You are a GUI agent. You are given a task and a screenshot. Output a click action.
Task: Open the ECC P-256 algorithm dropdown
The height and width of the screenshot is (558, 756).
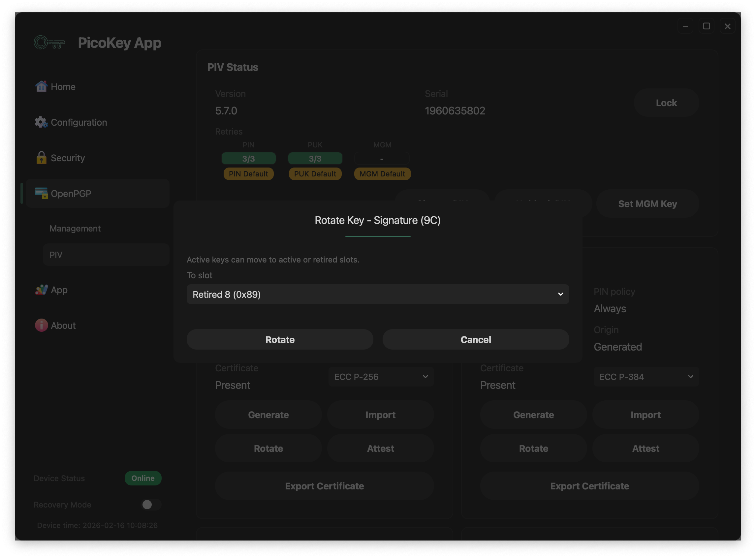(x=381, y=377)
